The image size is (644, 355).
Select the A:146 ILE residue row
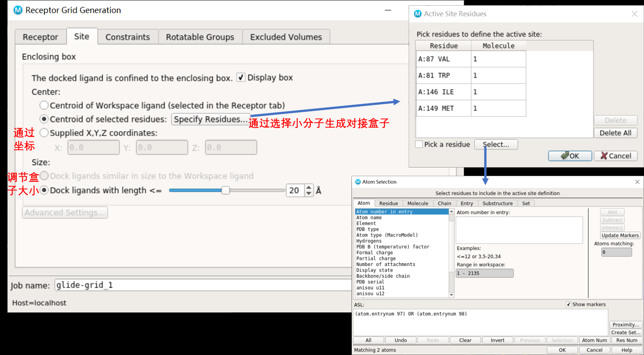click(x=471, y=92)
